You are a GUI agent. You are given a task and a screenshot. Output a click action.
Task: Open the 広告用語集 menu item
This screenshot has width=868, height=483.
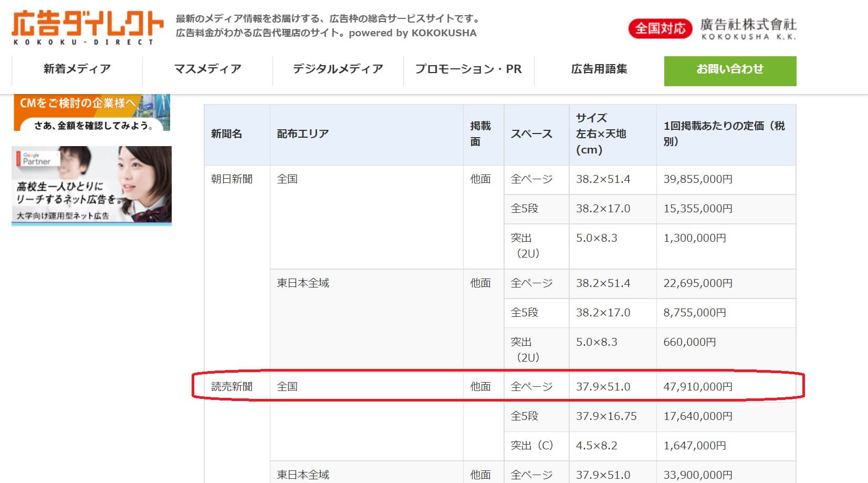[599, 69]
